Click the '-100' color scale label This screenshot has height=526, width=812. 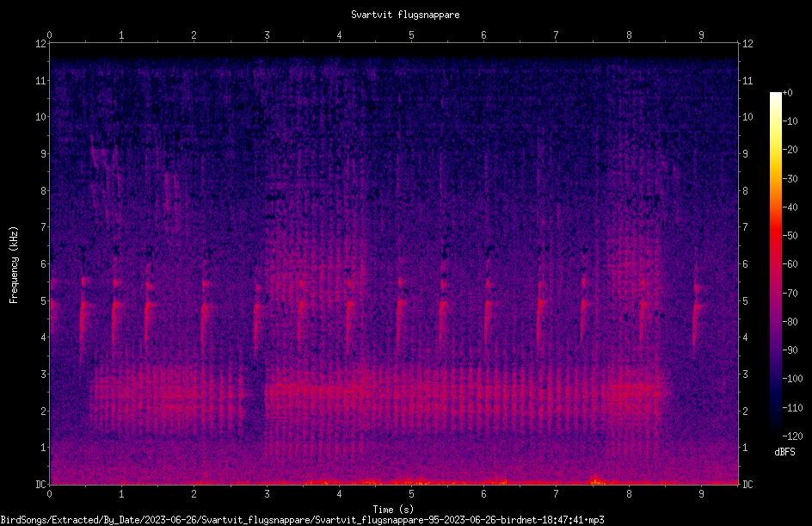click(x=792, y=379)
